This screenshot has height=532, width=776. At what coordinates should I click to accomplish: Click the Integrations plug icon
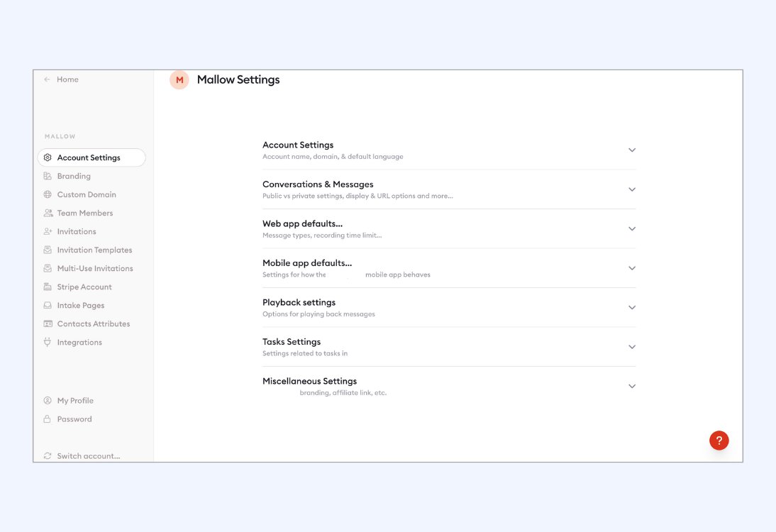tap(48, 342)
